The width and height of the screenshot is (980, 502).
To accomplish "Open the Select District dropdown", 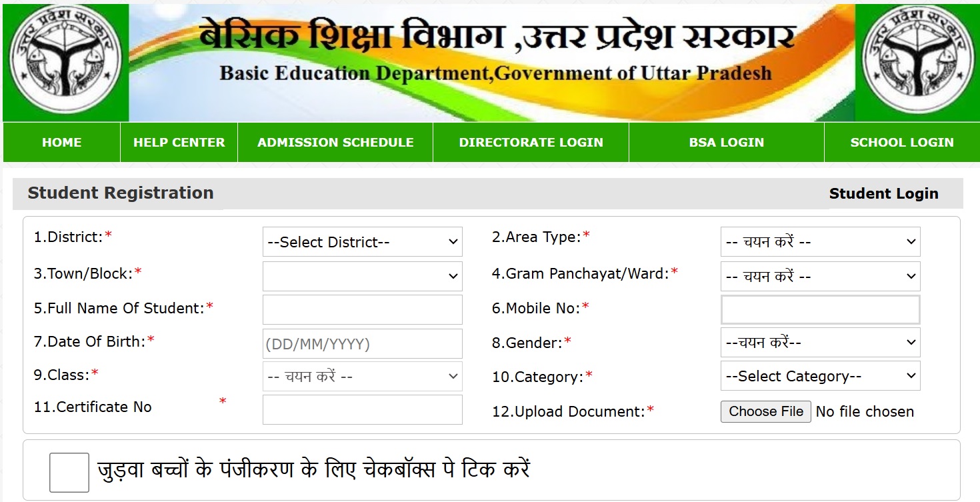I will 362,242.
